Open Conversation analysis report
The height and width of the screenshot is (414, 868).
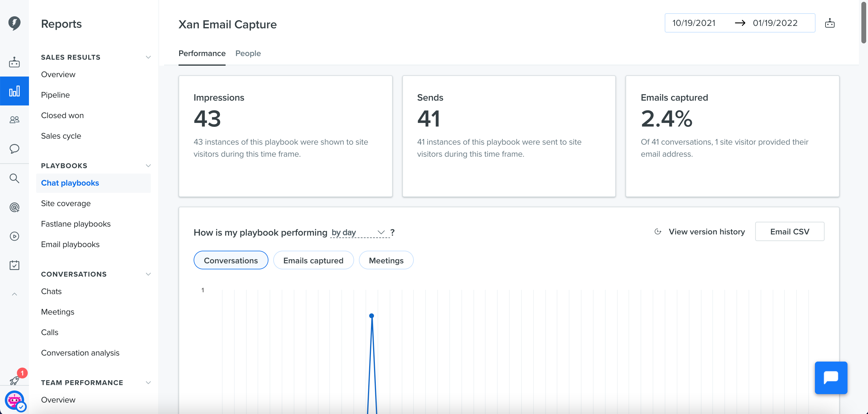80,353
